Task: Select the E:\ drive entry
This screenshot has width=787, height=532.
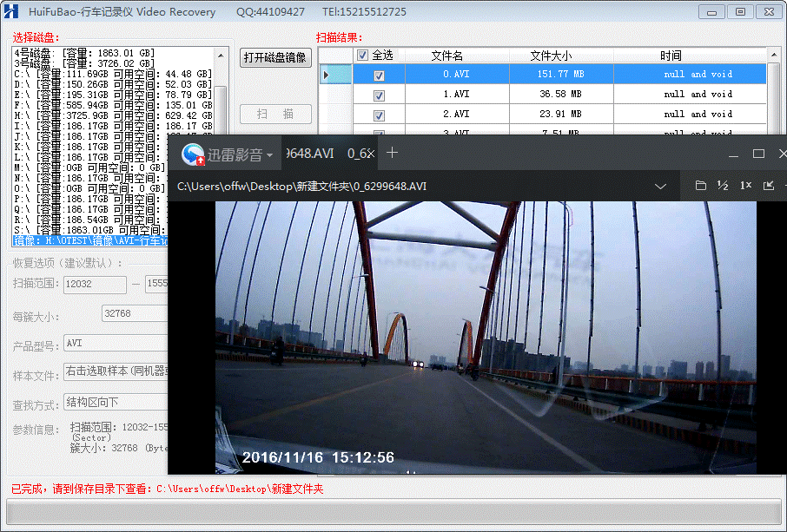Action: tap(113, 95)
